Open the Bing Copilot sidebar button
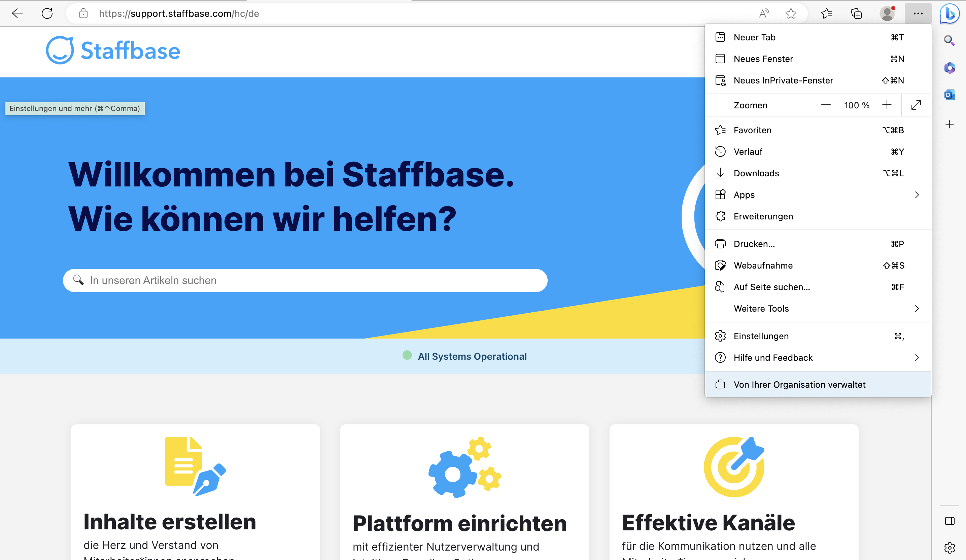The image size is (966, 560). click(950, 14)
